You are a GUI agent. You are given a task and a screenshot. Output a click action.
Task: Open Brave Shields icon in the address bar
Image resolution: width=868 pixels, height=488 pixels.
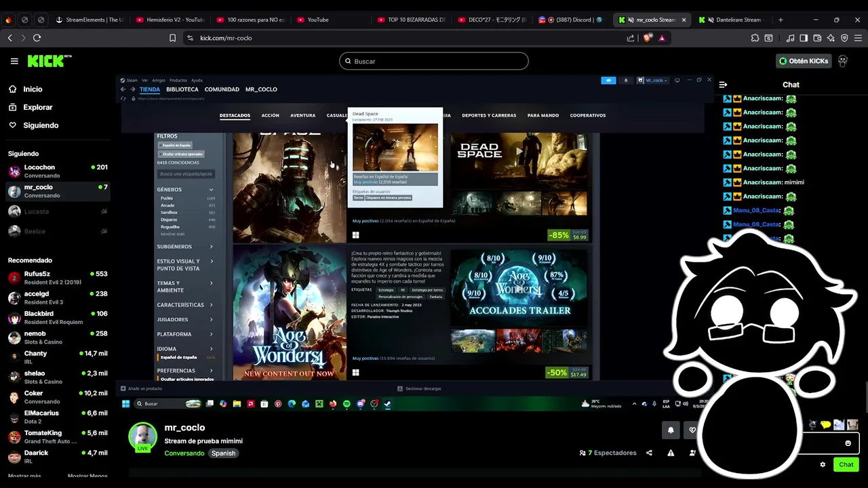(647, 38)
